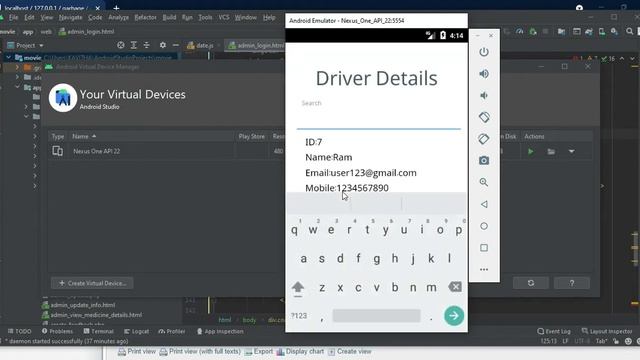Open the Tools menu
The width and height of the screenshot is (640, 360).
205,18
